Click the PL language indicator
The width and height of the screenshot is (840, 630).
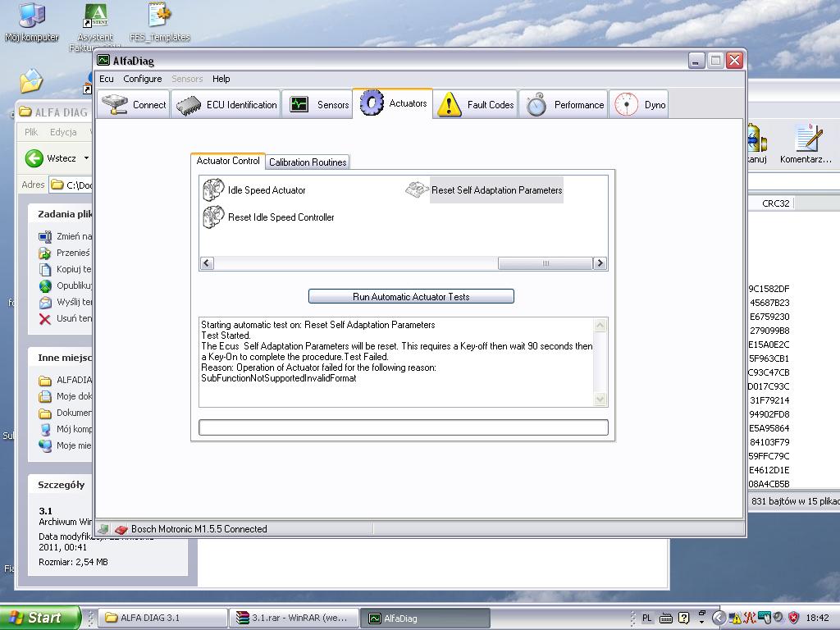point(647,619)
